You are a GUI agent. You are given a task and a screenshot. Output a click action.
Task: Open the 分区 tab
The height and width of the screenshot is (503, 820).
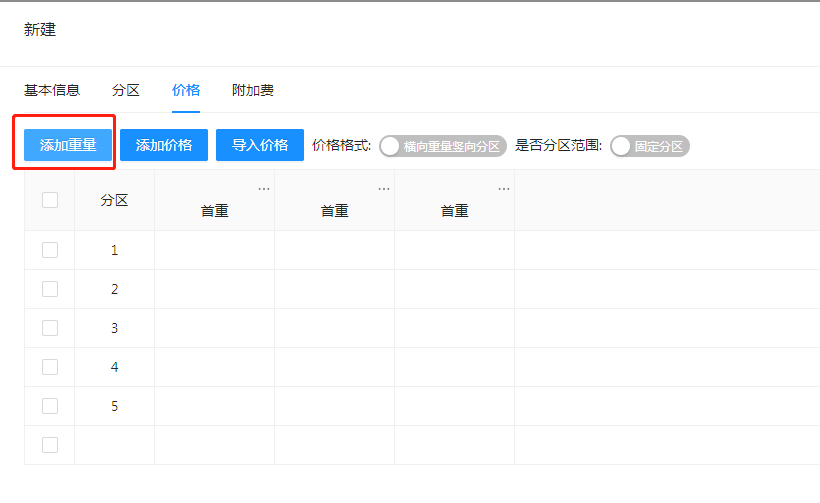coord(126,90)
